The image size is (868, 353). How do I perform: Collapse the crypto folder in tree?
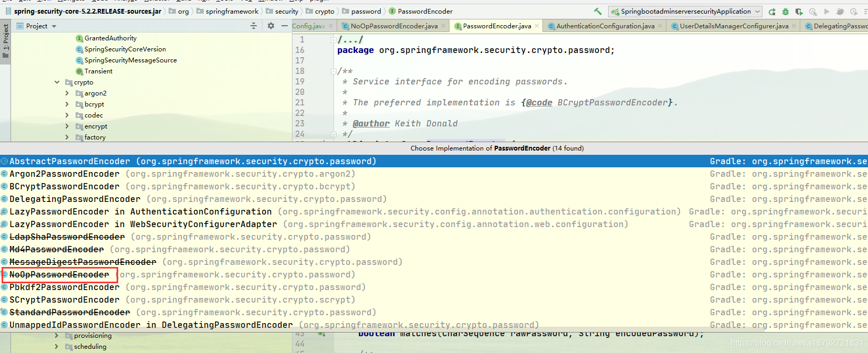[57, 82]
